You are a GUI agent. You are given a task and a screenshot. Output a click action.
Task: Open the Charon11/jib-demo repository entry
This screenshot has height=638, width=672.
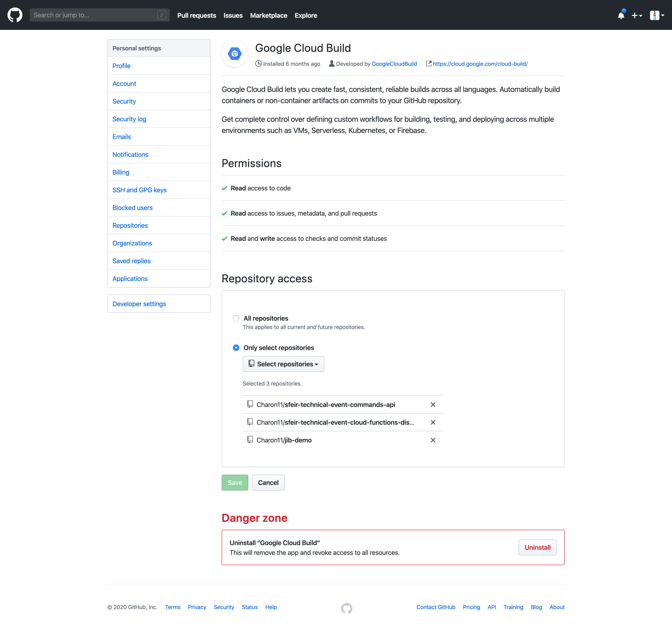click(284, 440)
